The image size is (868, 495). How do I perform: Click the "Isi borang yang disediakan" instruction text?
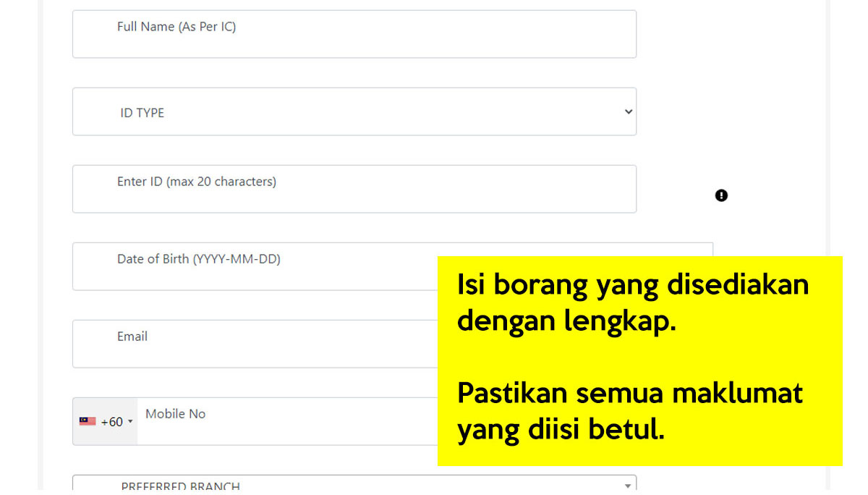tap(633, 285)
